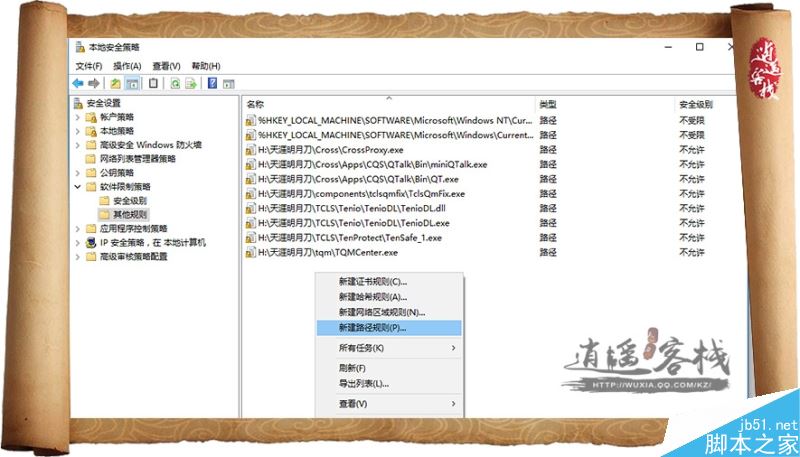Open help via blue question mark icon
Screen dimensions: 800x457
click(213, 84)
